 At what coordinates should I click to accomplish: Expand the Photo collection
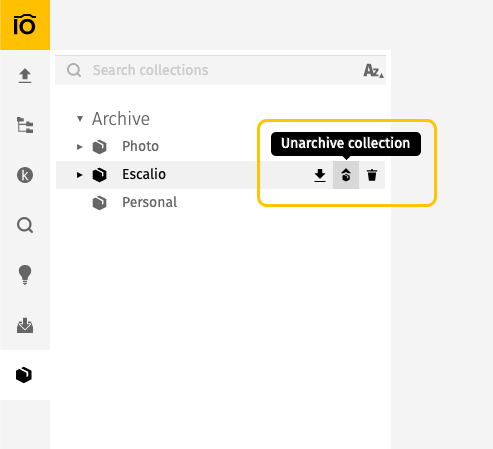point(79,147)
